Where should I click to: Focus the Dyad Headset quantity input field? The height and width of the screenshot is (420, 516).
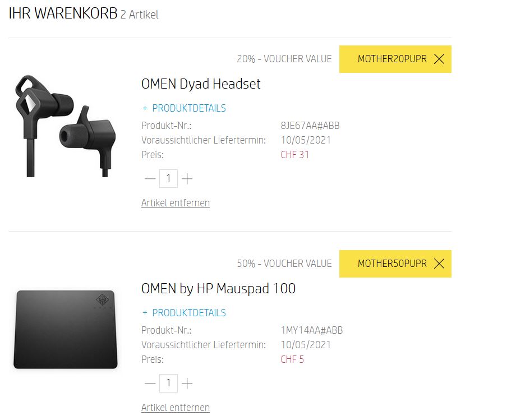point(168,178)
